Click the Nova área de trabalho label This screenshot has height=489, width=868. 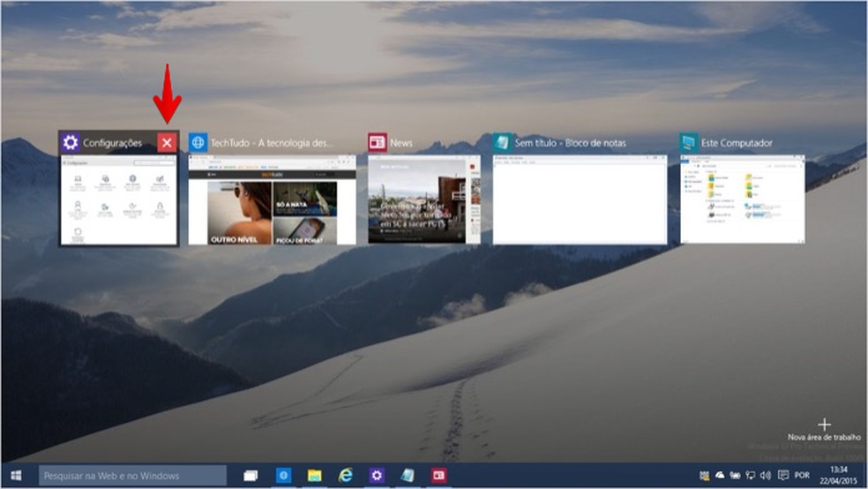[824, 437]
